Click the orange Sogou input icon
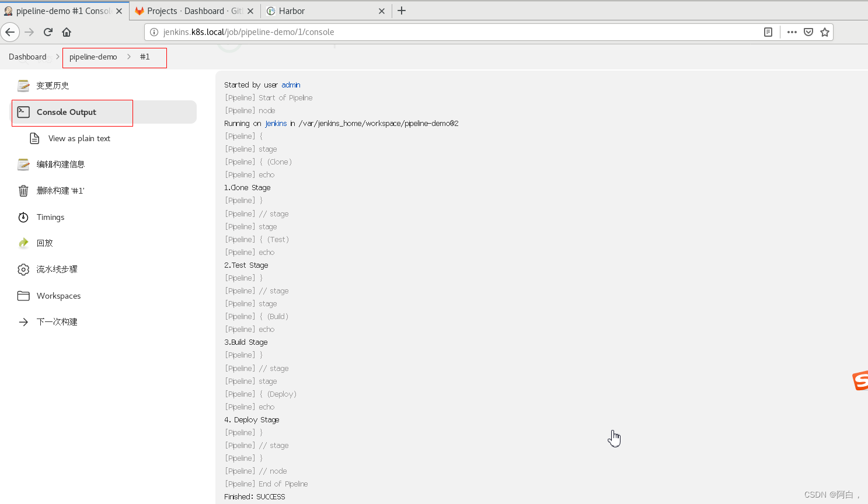The height and width of the screenshot is (504, 868). (x=860, y=381)
